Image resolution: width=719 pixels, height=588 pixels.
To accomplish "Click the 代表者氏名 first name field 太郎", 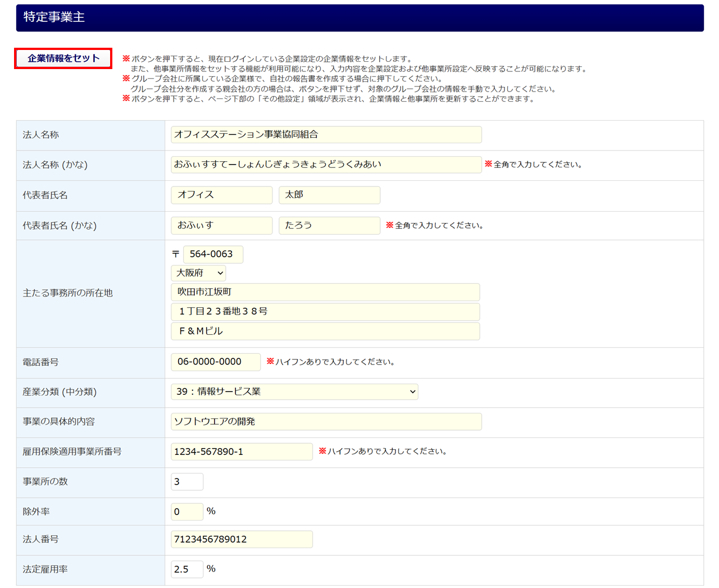I will [329, 195].
